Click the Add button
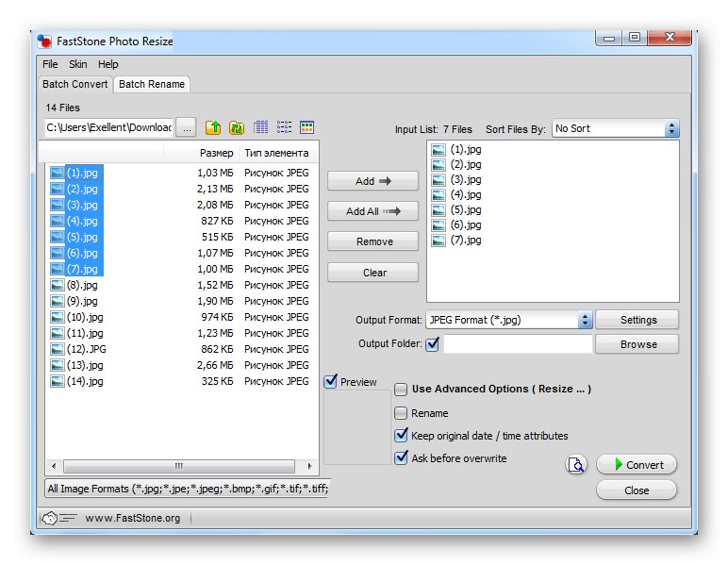Image resolution: width=728 pixels, height=565 pixels. point(372,181)
